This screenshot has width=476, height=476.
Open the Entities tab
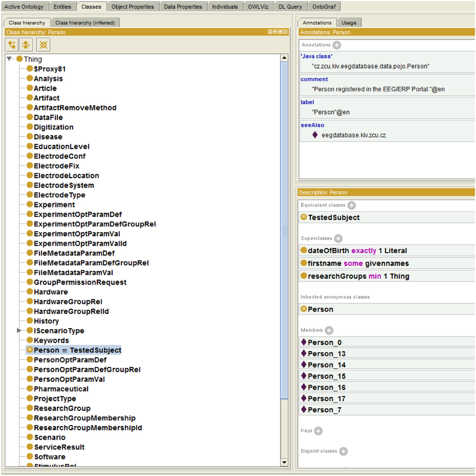62,7
